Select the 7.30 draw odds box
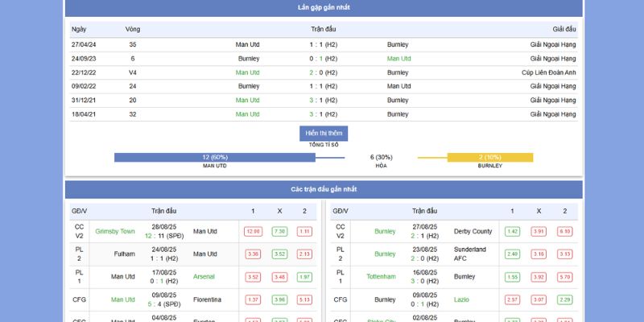 tap(279, 232)
